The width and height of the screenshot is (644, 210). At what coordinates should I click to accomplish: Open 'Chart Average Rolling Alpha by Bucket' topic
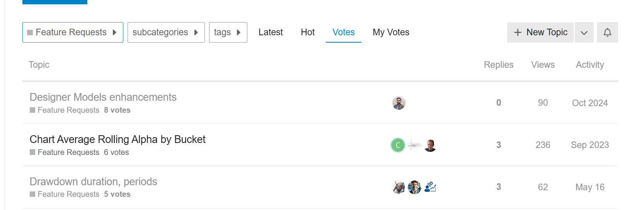tap(118, 139)
